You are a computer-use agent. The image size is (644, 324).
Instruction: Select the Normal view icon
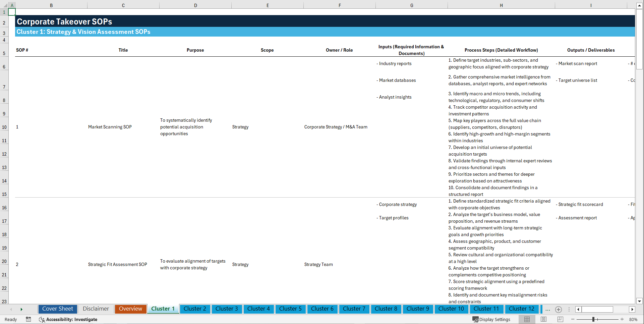[527, 319]
